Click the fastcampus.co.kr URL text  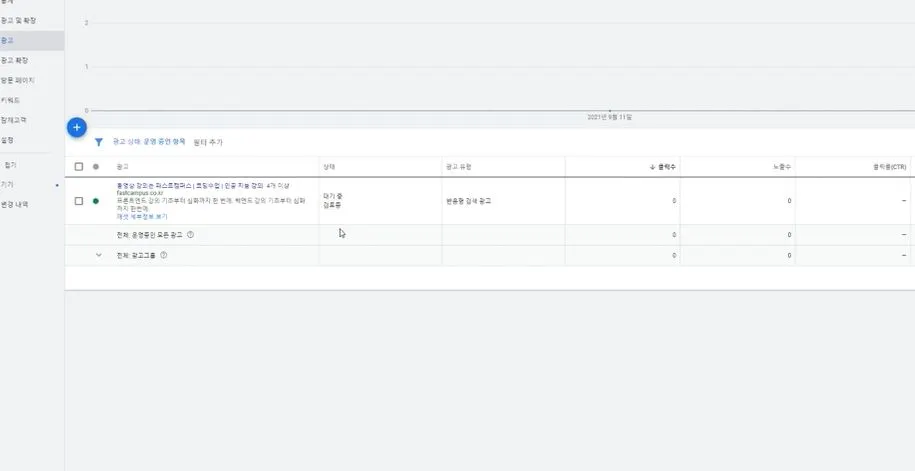(139, 193)
